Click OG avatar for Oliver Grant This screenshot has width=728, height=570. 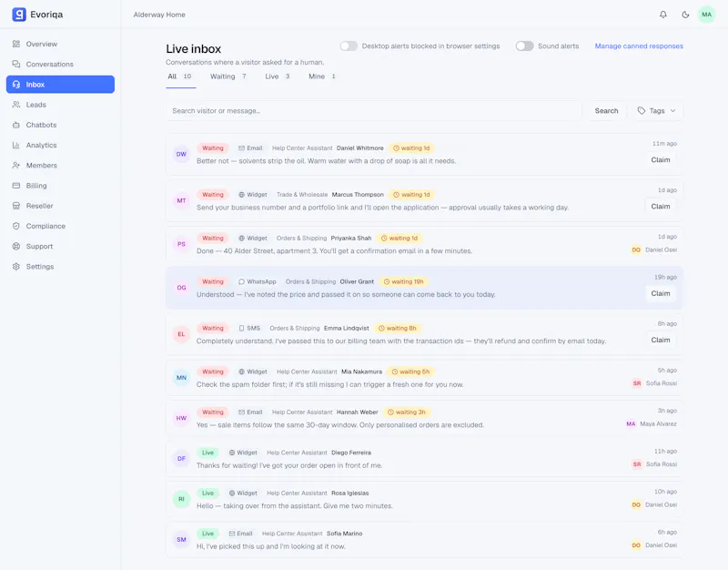coord(181,288)
